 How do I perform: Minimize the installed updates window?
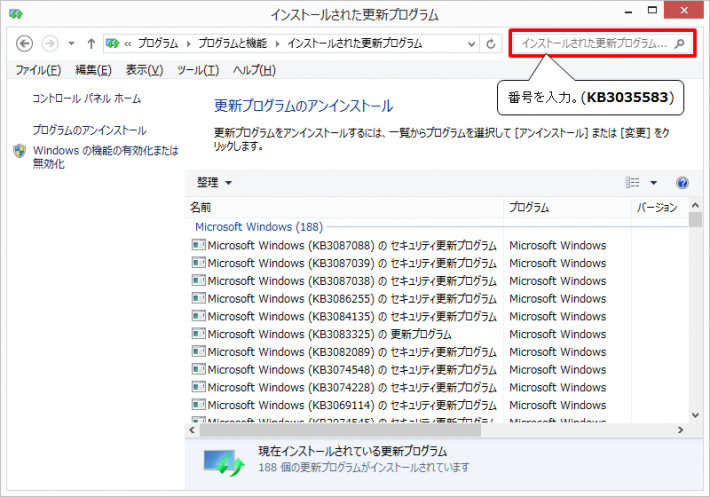click(628, 12)
